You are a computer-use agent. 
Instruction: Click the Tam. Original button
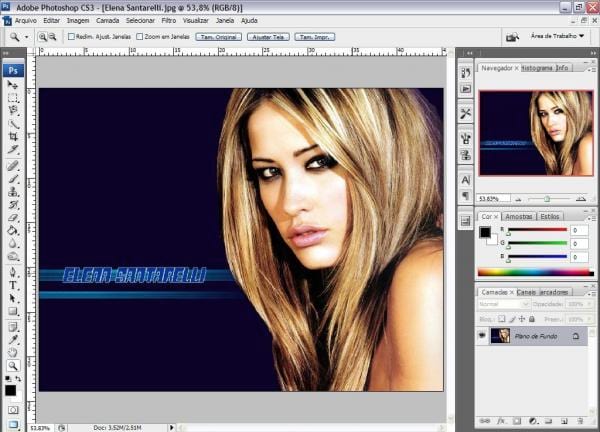pyautogui.click(x=218, y=37)
